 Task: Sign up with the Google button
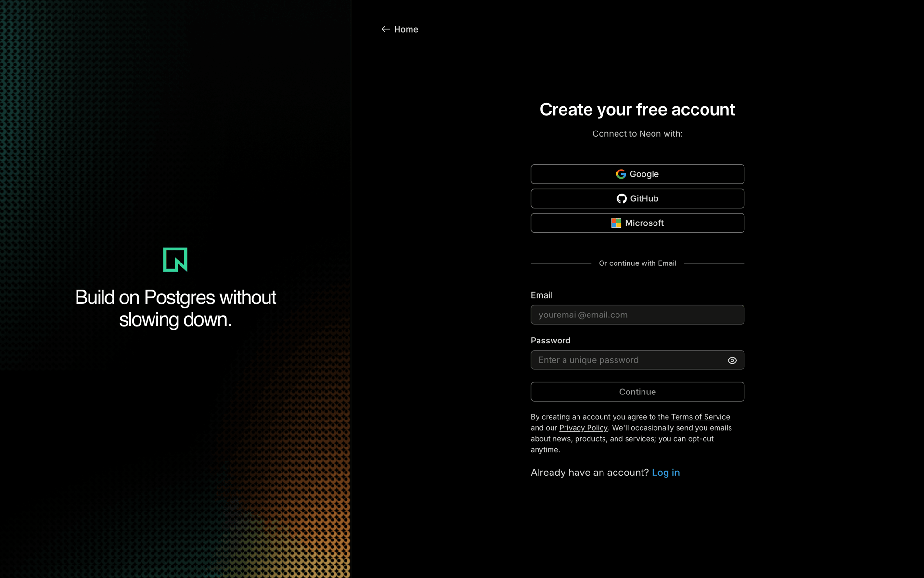coord(637,174)
